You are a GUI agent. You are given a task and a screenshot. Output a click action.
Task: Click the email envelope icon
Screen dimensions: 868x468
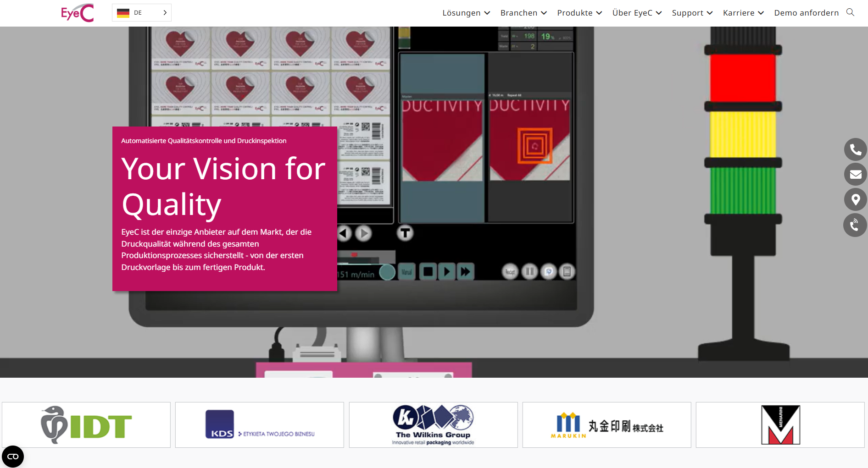tap(856, 174)
